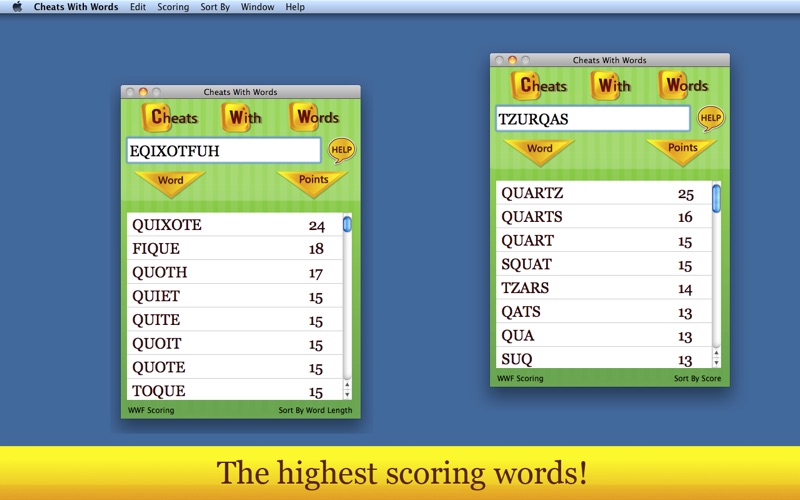Click the 24 points value for QUIXOTE
Screen dimensions: 800x500
click(x=316, y=226)
